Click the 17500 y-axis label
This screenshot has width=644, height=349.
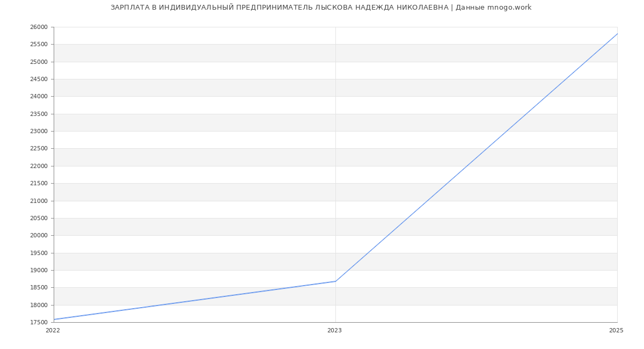click(x=39, y=322)
